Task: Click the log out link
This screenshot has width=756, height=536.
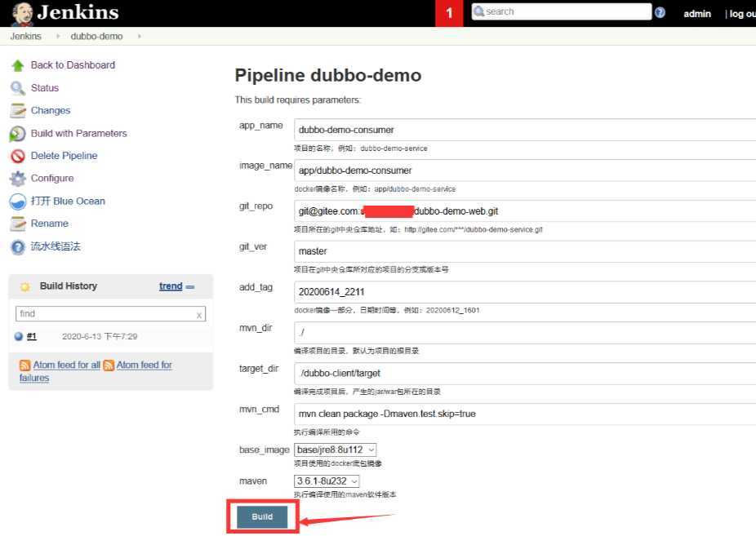Action: 742,14
